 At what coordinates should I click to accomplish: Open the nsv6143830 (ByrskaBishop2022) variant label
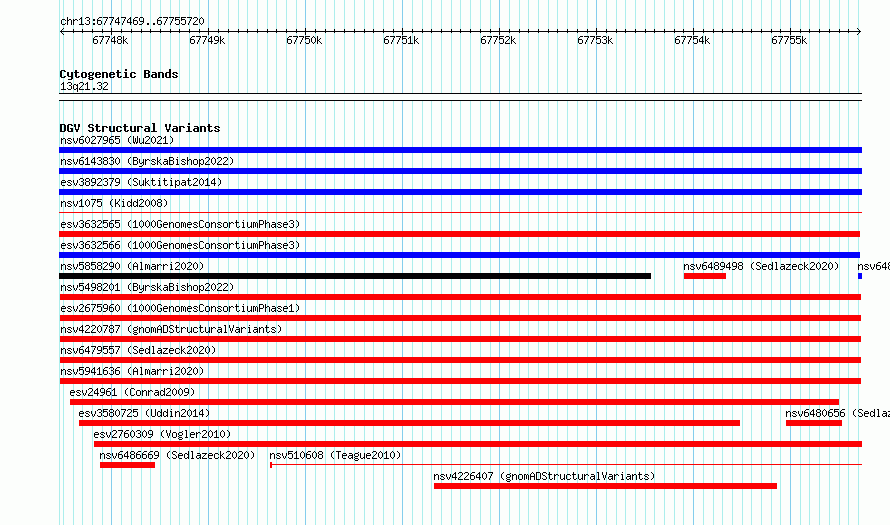point(147,161)
